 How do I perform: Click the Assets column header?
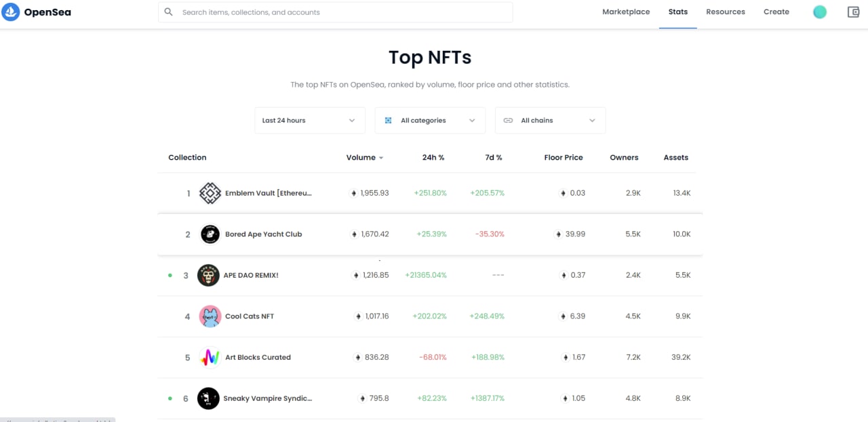click(676, 157)
